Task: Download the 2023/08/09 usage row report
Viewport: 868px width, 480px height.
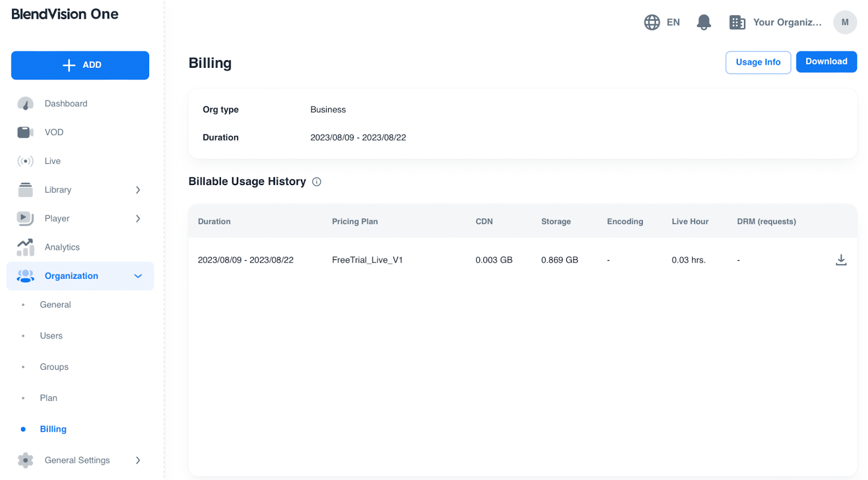Action: [x=841, y=260]
